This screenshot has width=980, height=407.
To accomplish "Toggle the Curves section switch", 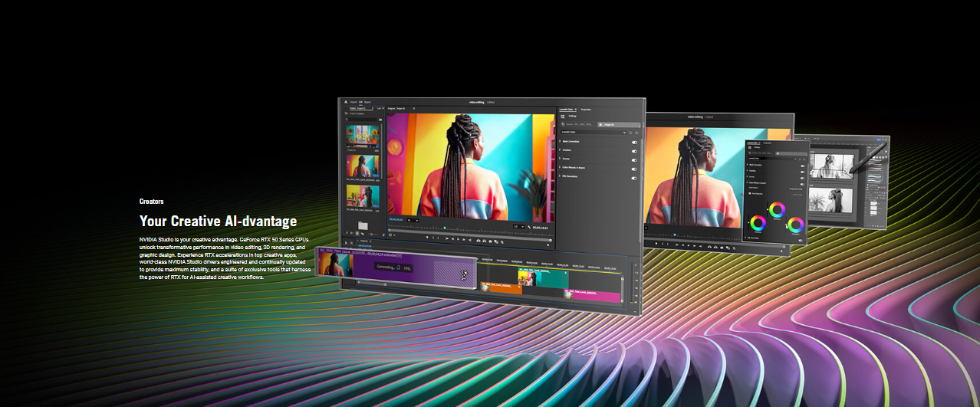I will [634, 160].
